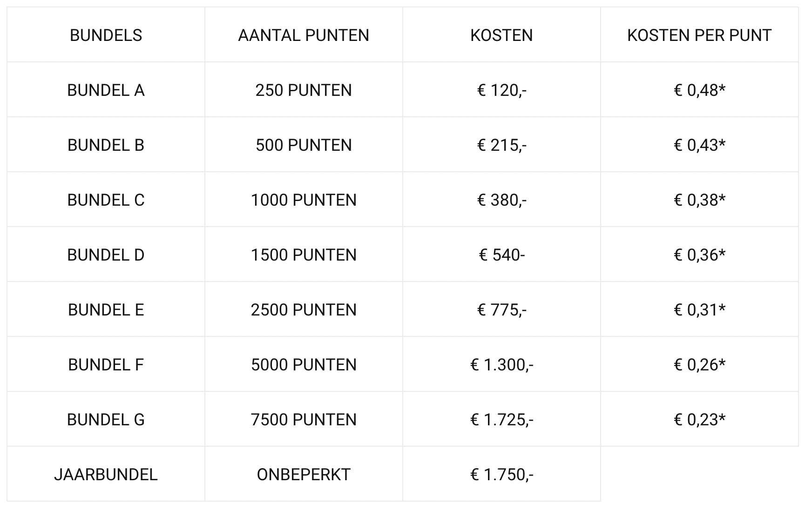The width and height of the screenshot is (812, 510).
Task: Click the 1000 PUNTEN cell
Action: pyautogui.click(x=304, y=200)
